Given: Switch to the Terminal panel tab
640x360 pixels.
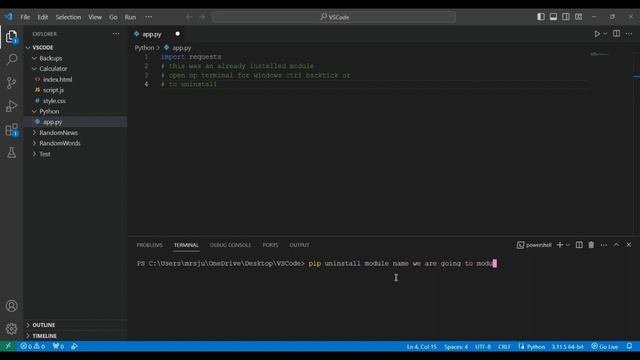Looking at the screenshot, I should point(186,245).
